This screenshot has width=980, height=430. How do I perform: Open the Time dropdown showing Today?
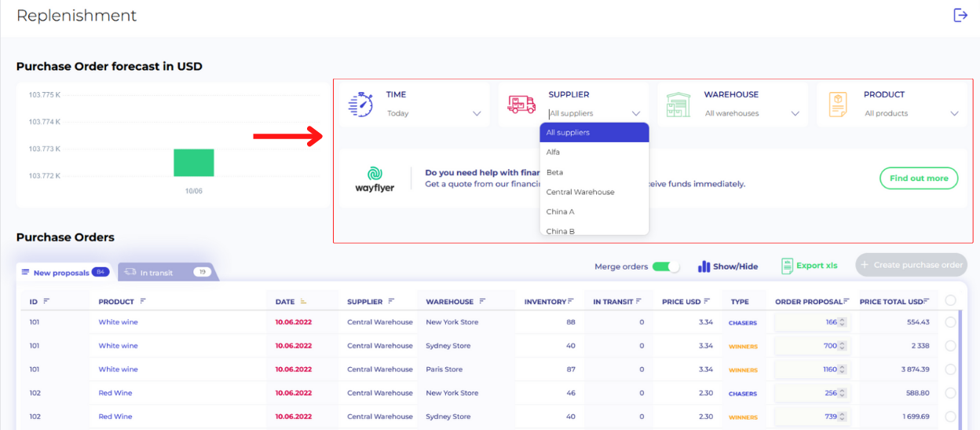pos(433,113)
